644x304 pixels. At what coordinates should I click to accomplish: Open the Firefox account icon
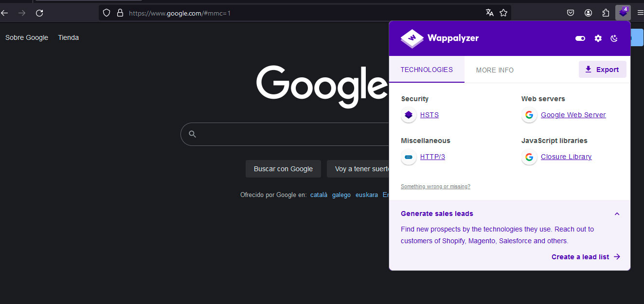[x=588, y=13]
